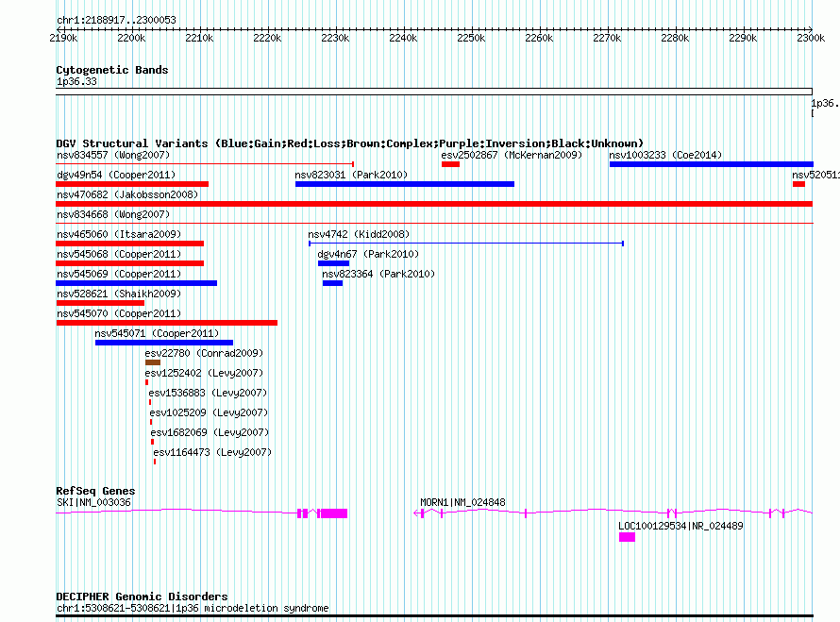The width and height of the screenshot is (840, 622).
Task: Click the DECIPHER Genomic Disorders track title
Action: 142,597
